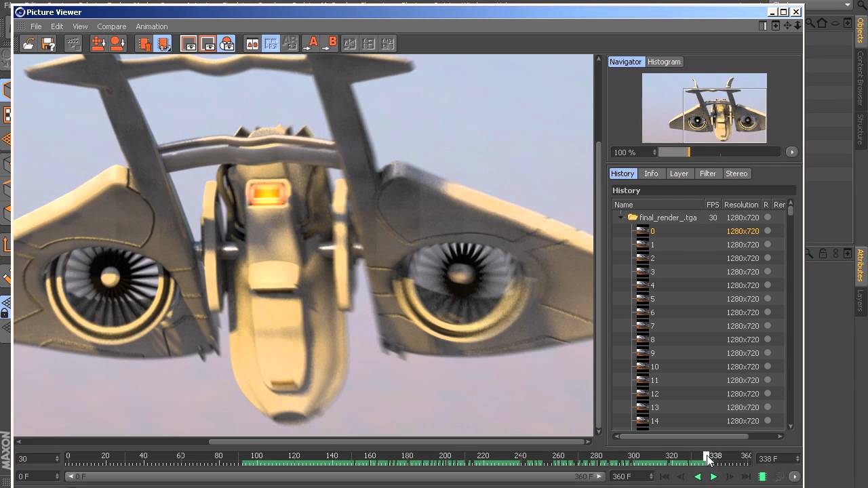Open the Animation menu
This screenshot has height=488, width=868.
click(152, 26)
